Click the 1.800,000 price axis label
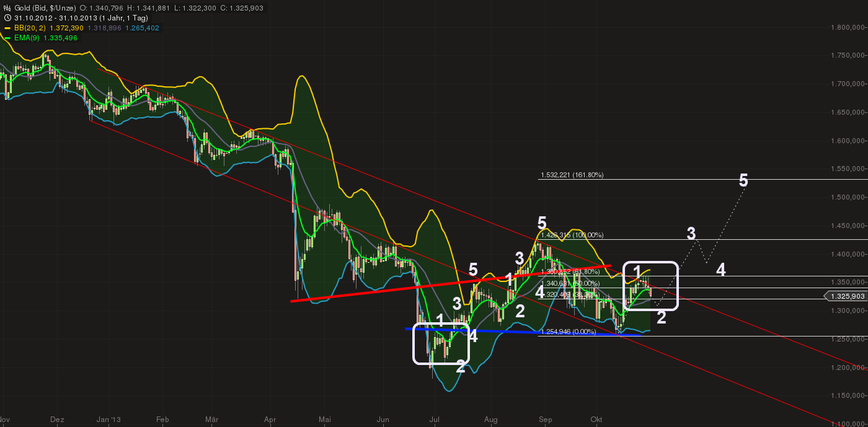 (849, 27)
